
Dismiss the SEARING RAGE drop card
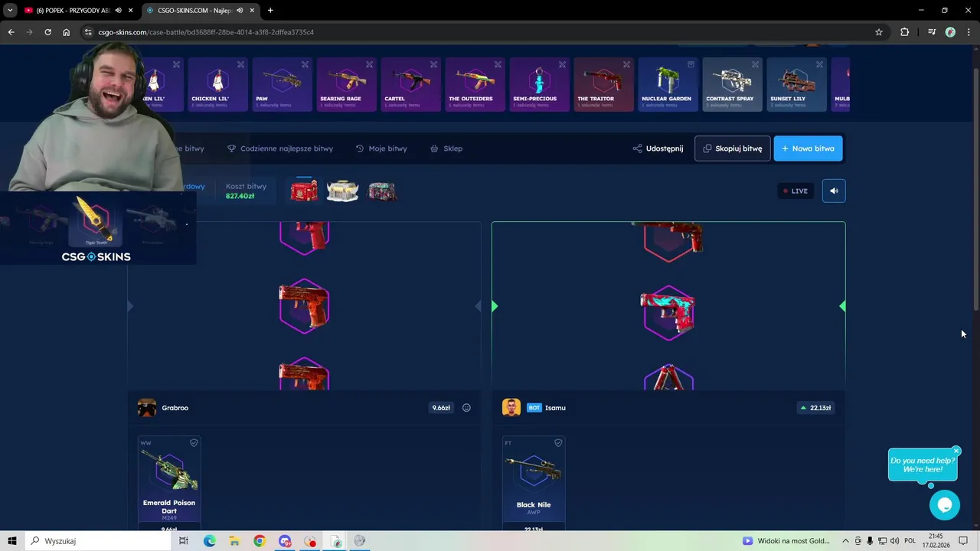[x=369, y=64]
